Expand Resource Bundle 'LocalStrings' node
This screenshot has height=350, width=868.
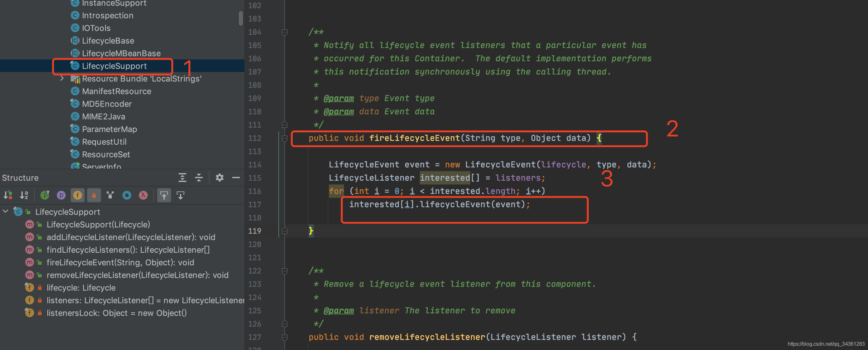pos(62,78)
